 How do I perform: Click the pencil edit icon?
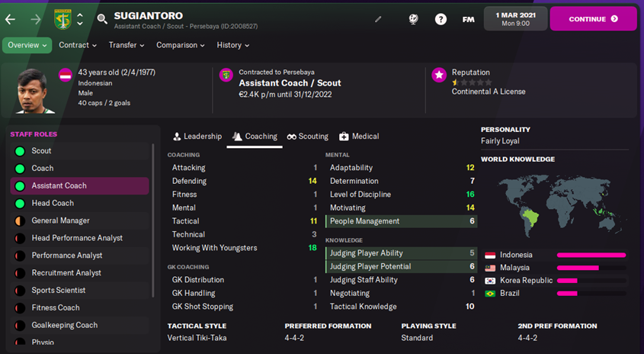click(379, 19)
